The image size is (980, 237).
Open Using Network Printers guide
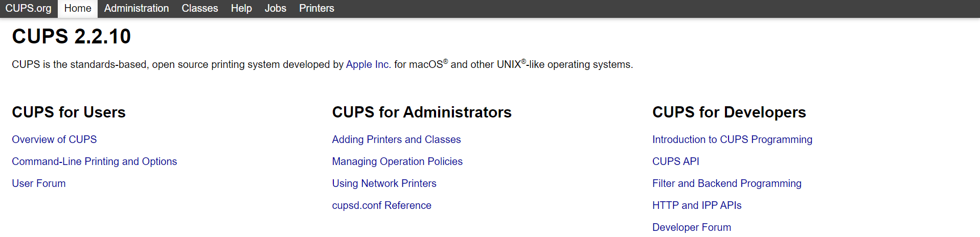click(x=384, y=183)
